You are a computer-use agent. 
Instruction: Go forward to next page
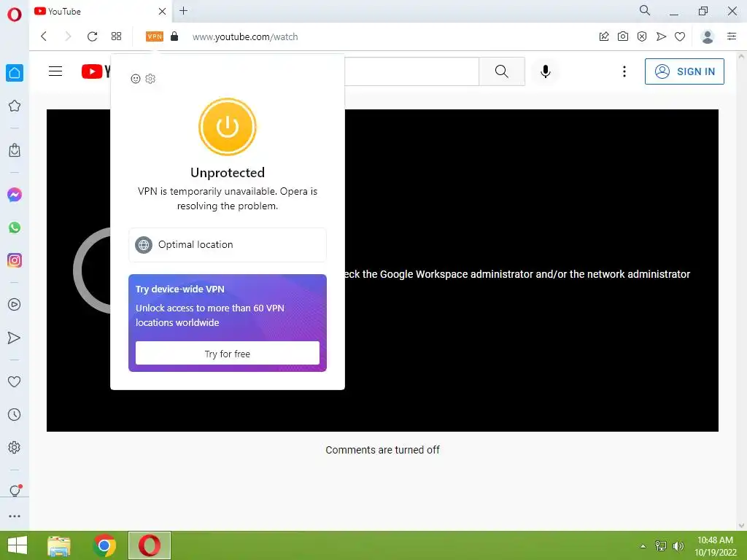[x=68, y=36]
